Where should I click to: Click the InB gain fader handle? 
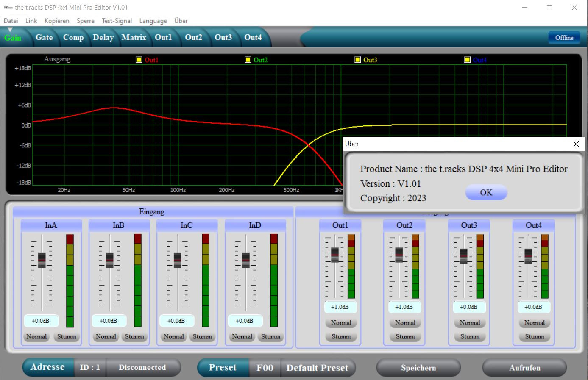[110, 260]
